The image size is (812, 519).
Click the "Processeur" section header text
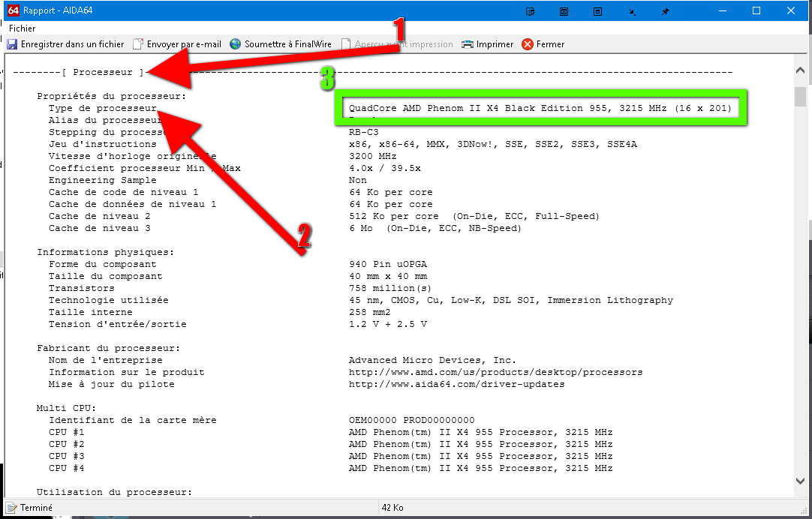click(103, 73)
